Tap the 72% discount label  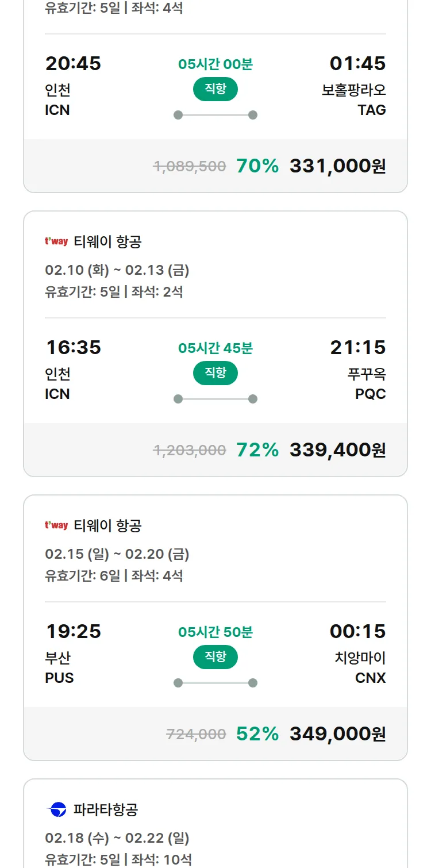click(257, 450)
